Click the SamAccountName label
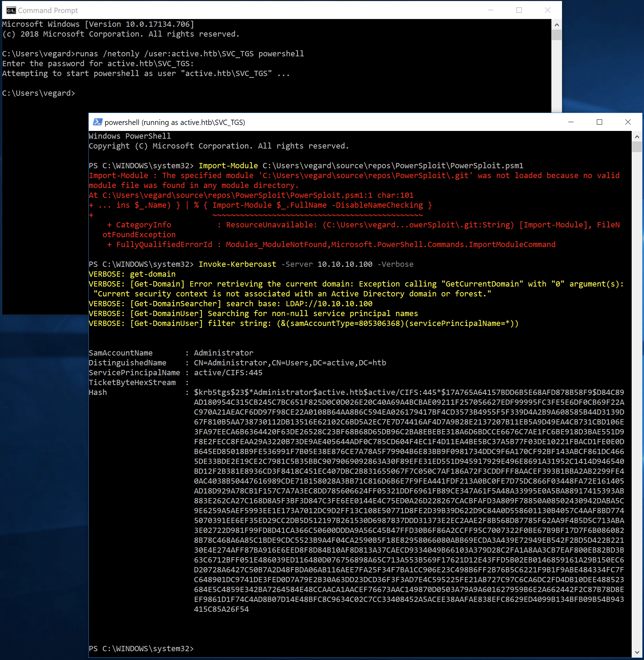 coord(120,353)
